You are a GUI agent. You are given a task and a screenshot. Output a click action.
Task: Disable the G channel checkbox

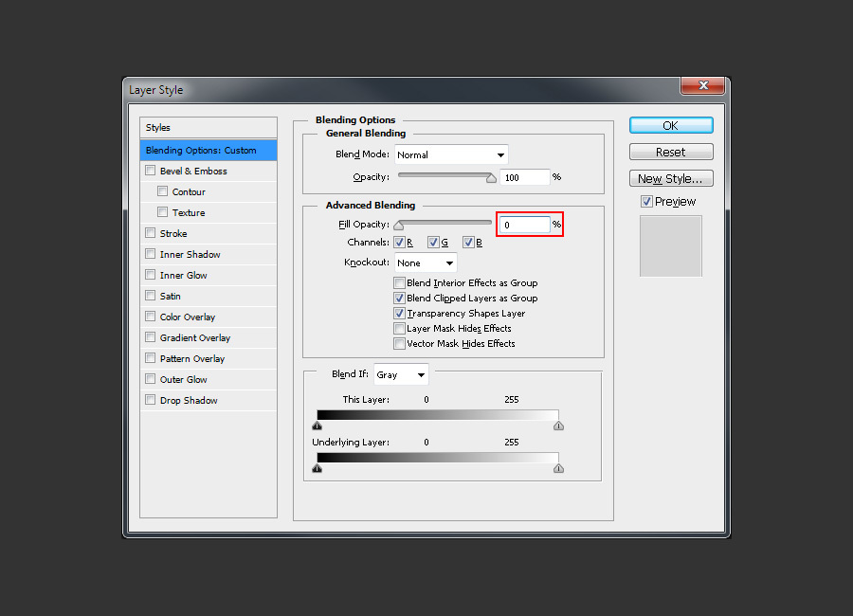(433, 242)
